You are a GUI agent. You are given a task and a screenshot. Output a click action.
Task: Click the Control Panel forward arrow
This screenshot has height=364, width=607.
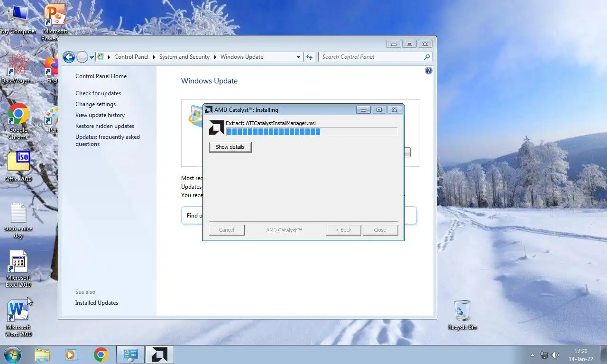point(82,57)
